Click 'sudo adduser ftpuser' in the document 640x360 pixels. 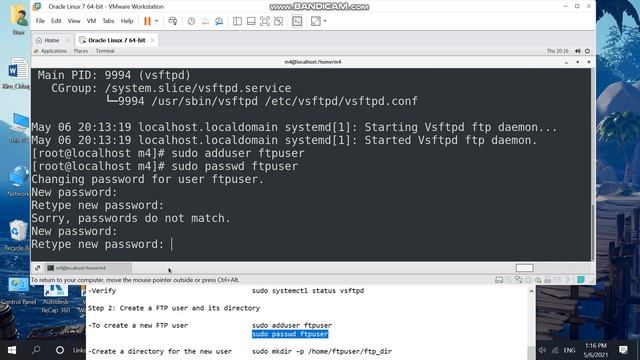click(x=292, y=325)
